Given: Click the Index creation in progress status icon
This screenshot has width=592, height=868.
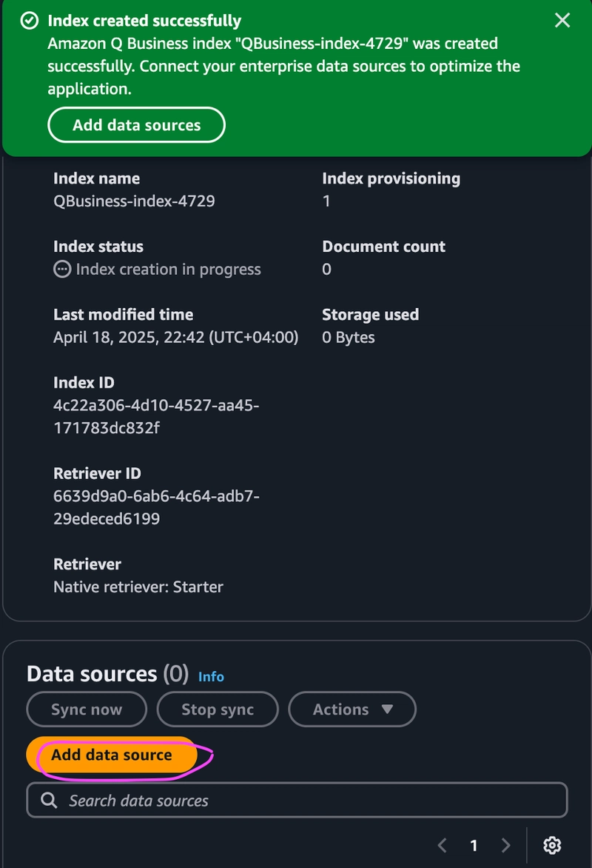Looking at the screenshot, I should [62, 270].
